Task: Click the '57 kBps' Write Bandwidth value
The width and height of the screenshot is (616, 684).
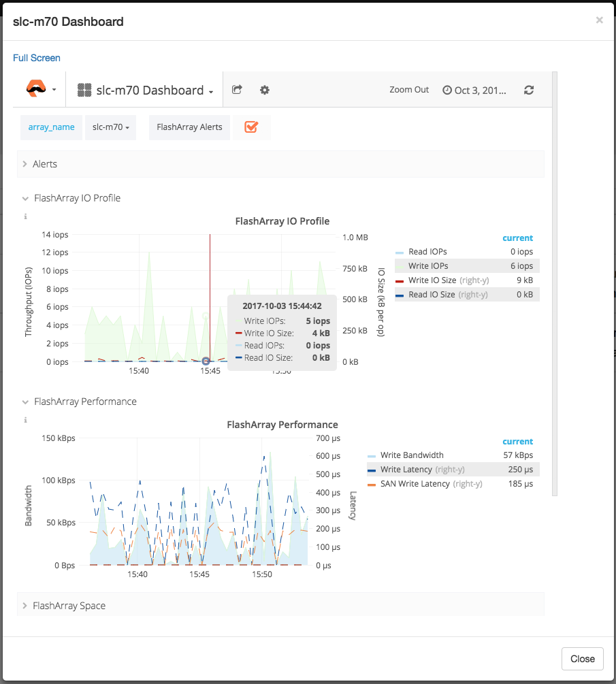Action: point(518,455)
